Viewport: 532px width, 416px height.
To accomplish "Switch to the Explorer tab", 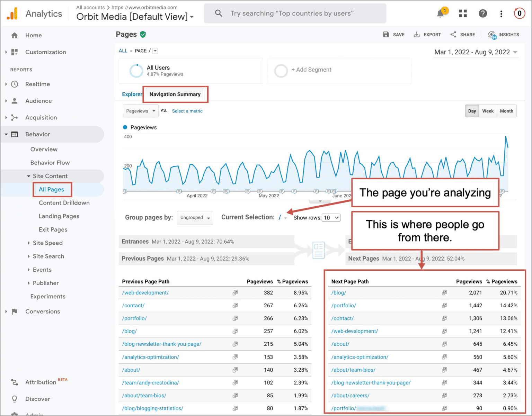I will [132, 94].
